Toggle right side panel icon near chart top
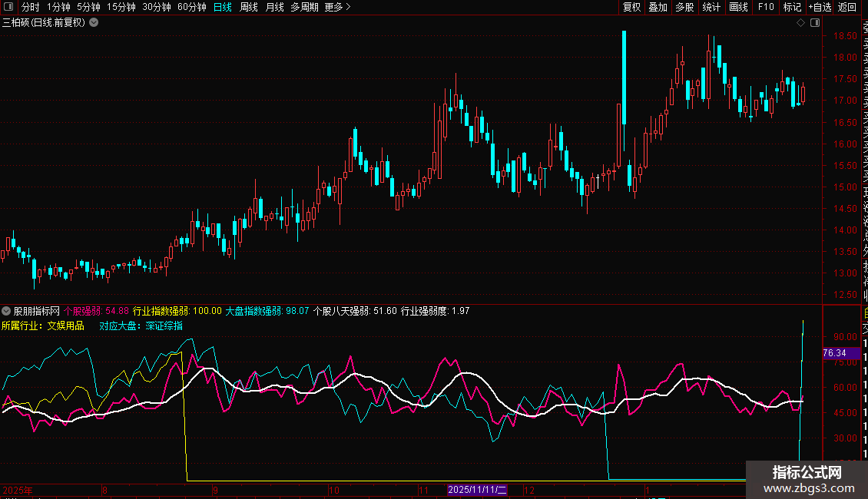This screenshot has height=499, width=868. tap(814, 23)
